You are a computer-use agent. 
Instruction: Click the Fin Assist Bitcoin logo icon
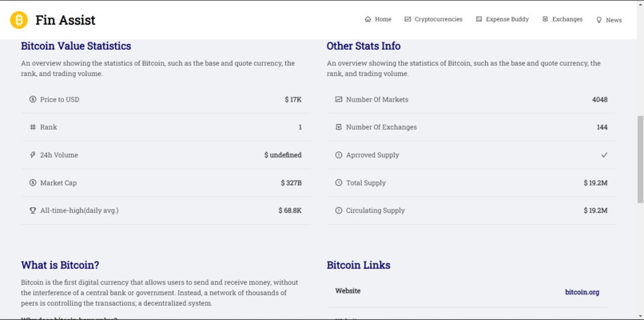[18, 20]
